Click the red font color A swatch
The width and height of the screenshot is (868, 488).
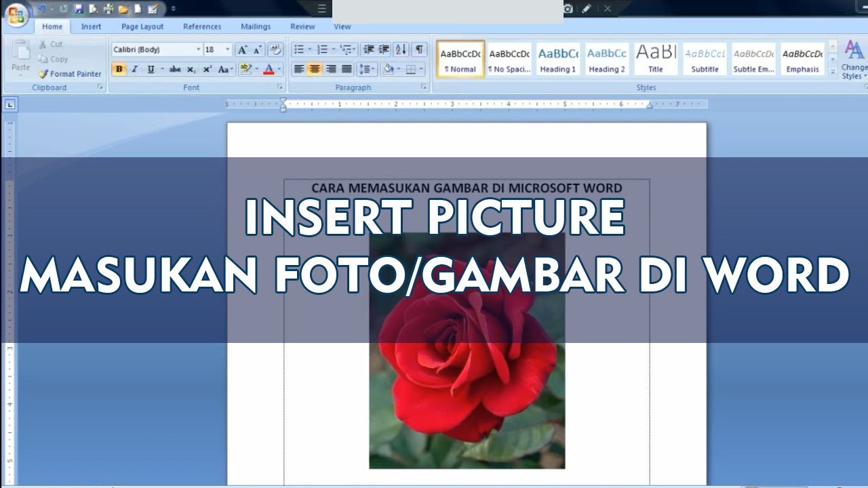point(269,69)
